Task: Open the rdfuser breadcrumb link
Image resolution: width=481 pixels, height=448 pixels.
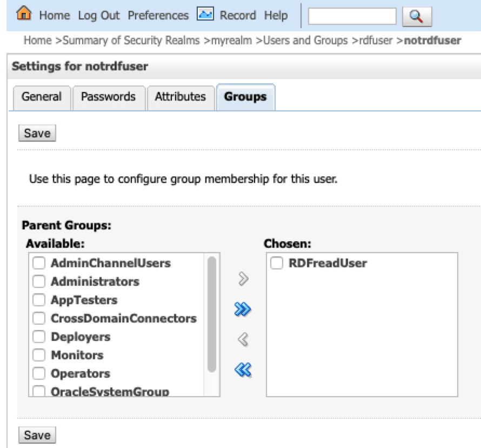Action: 376,41
